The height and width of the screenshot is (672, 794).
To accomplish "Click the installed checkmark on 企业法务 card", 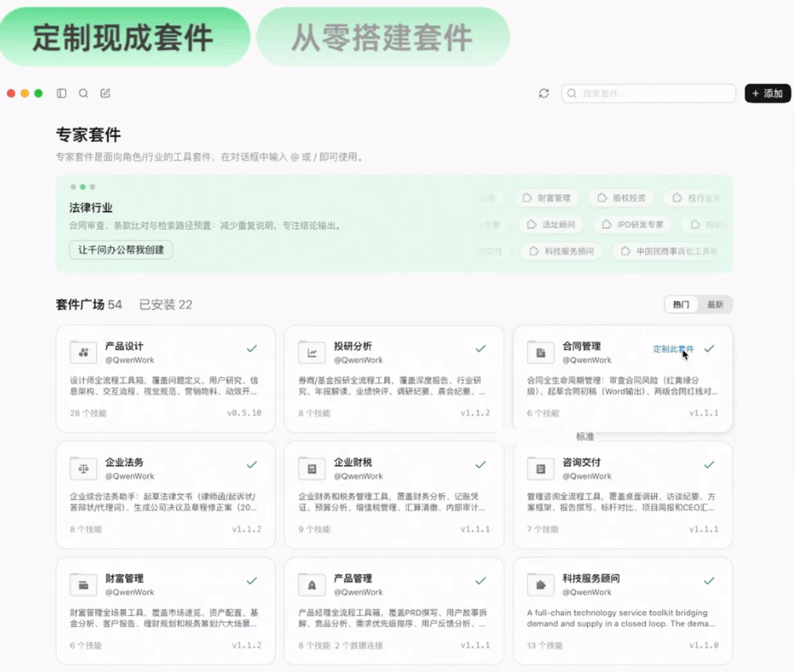I will click(x=252, y=464).
